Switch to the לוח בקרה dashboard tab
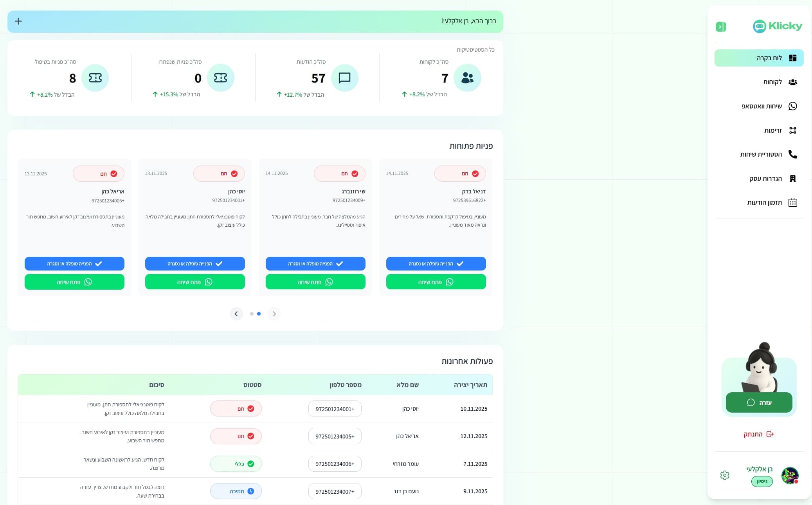This screenshot has height=505, width=812. pos(758,58)
